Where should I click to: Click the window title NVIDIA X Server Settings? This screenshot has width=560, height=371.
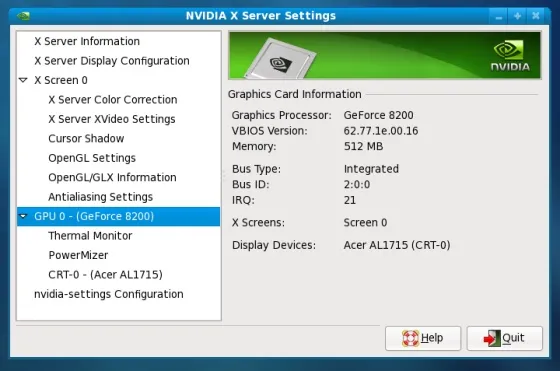[261, 16]
